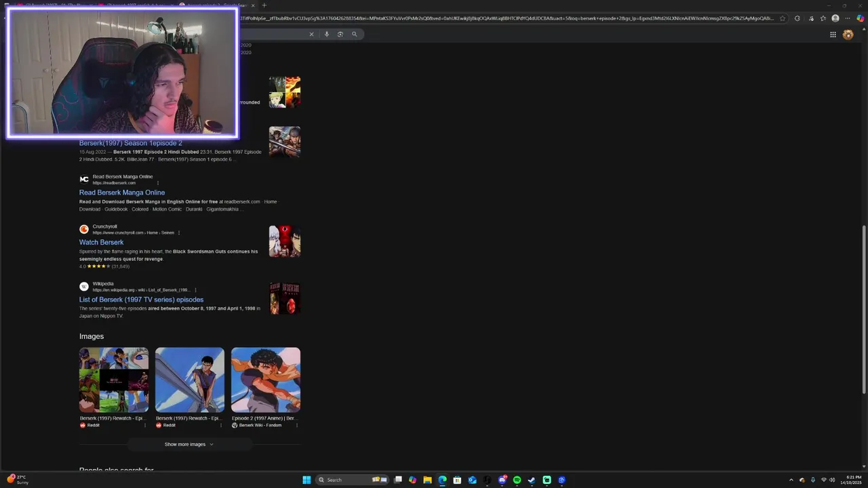Open Read Berserk Manga Online link
The height and width of the screenshot is (488, 868).
coord(122,192)
